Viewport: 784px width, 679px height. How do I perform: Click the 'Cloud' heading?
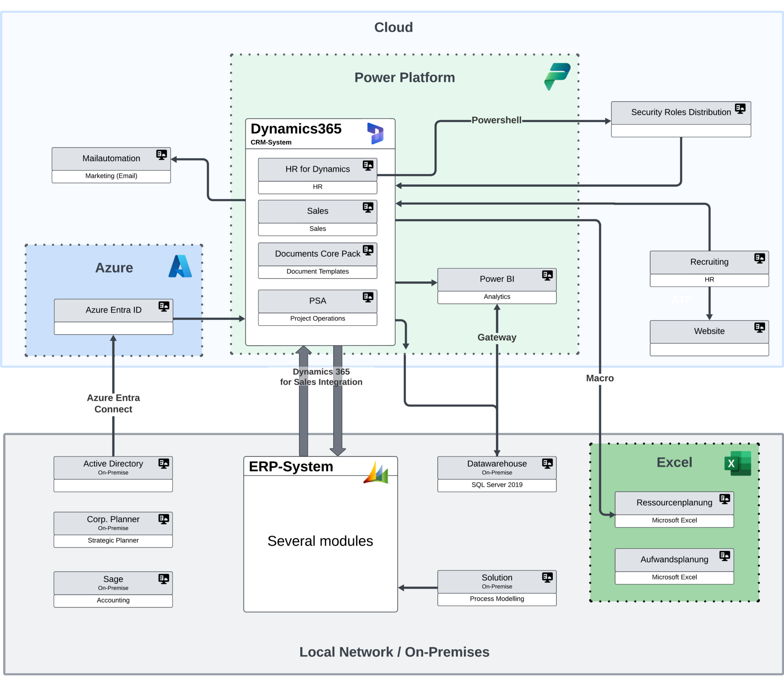click(394, 27)
